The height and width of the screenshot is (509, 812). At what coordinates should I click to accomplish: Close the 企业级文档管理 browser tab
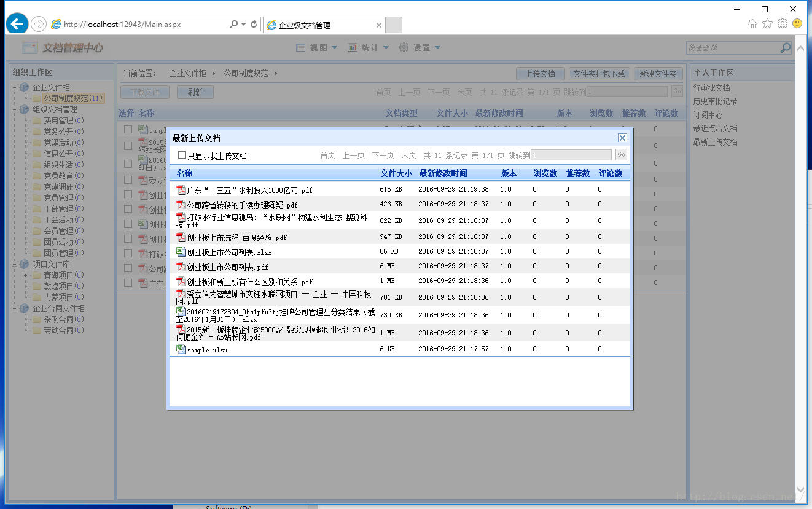coord(379,25)
